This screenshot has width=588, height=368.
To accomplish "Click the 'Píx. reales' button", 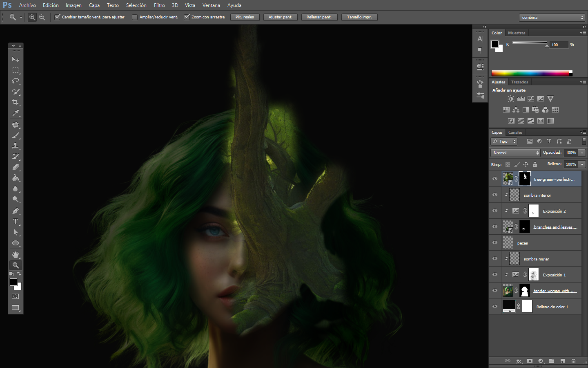I will (245, 17).
